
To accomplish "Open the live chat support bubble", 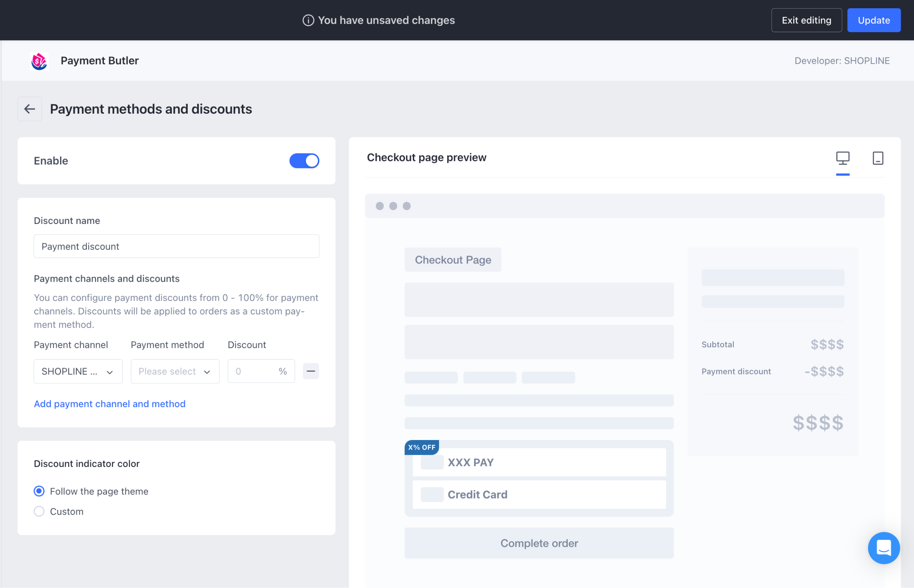I will tap(883, 548).
